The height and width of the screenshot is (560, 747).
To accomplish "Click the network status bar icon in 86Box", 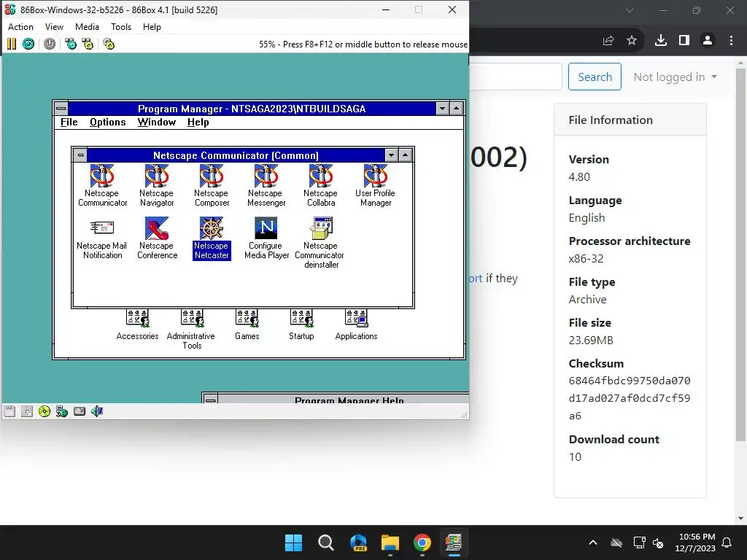I will point(62,411).
